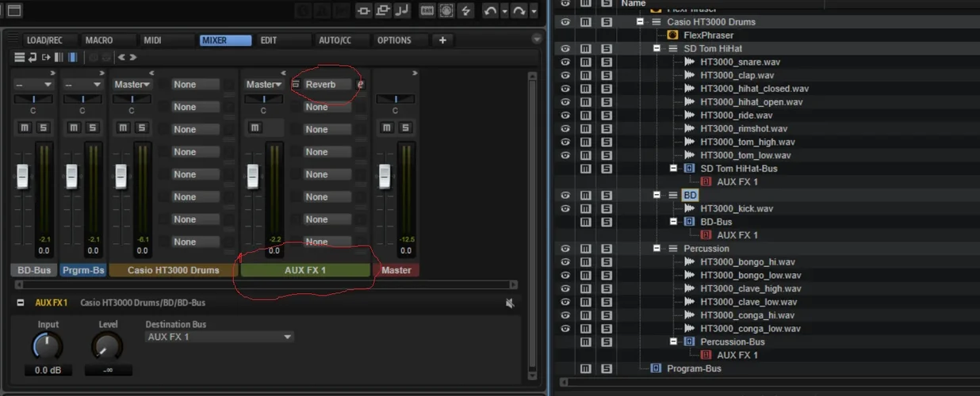Image resolution: width=980 pixels, height=396 pixels.
Task: Click the BD-Bus icon in the tree
Action: click(x=689, y=222)
